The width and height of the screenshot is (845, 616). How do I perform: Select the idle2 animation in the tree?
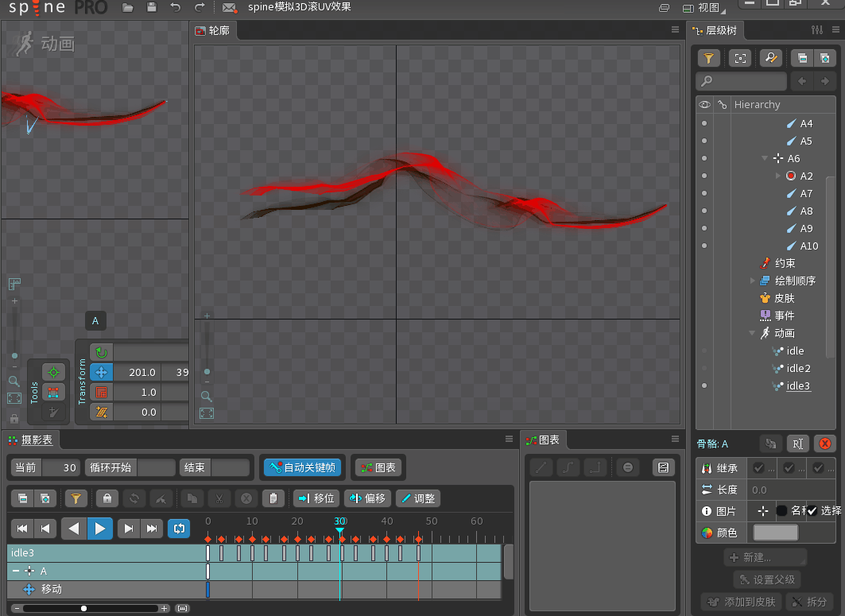pos(798,369)
